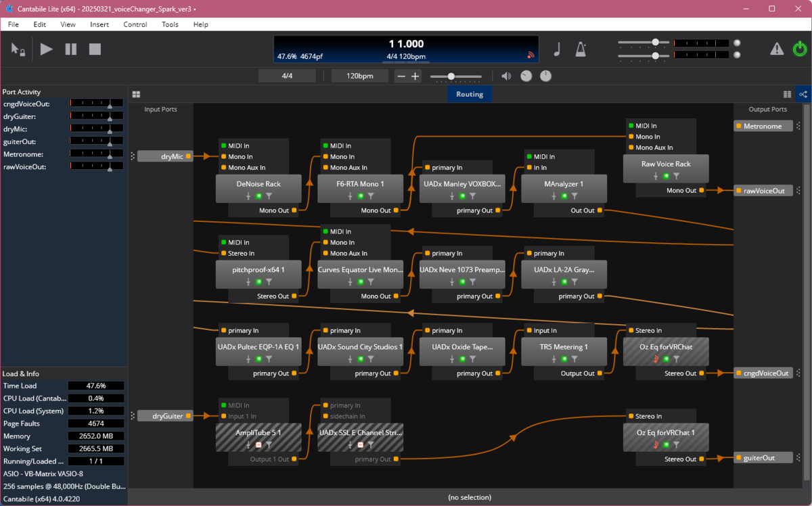Click the Stop transport button
Viewport: 812px width, 506px height.
[95, 49]
